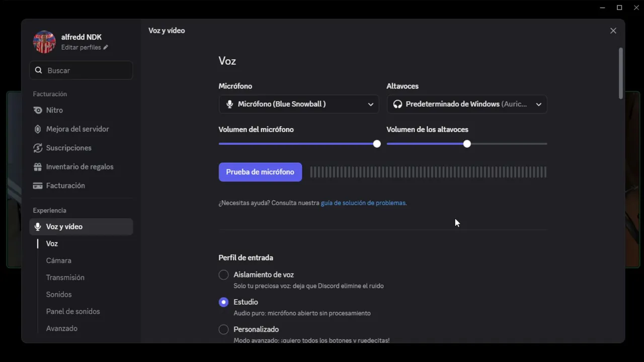Choose the Personalizado input profile radio
The image size is (644, 362).
coord(223,329)
